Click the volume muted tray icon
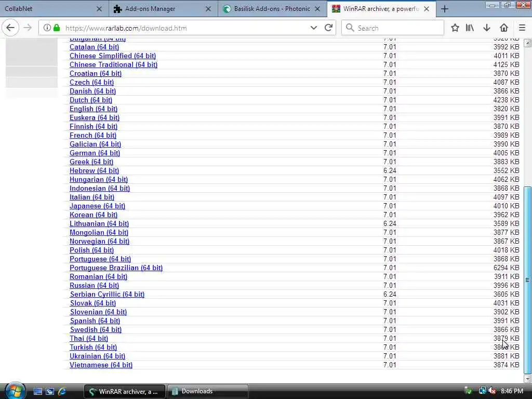The height and width of the screenshot is (399, 532). [x=493, y=391]
